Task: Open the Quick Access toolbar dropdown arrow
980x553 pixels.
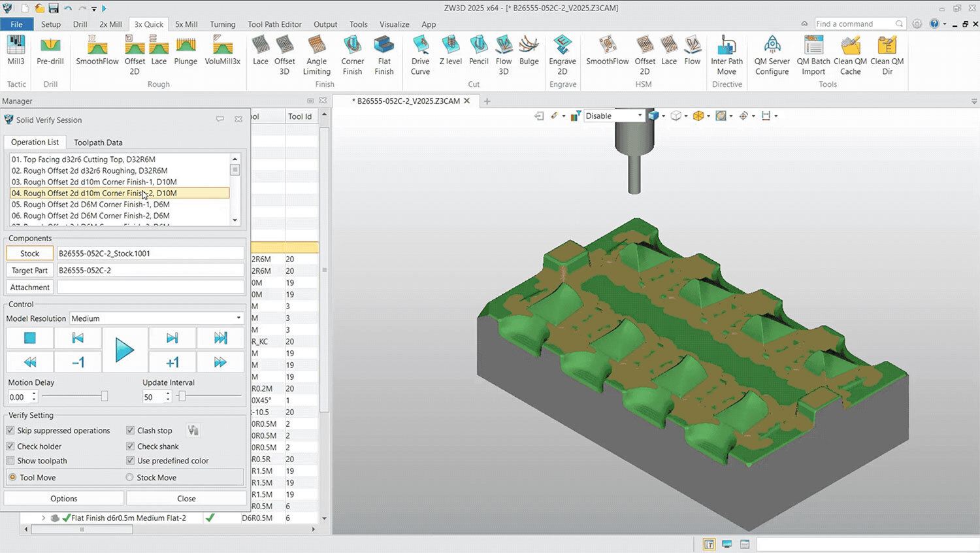Action: 94,8
